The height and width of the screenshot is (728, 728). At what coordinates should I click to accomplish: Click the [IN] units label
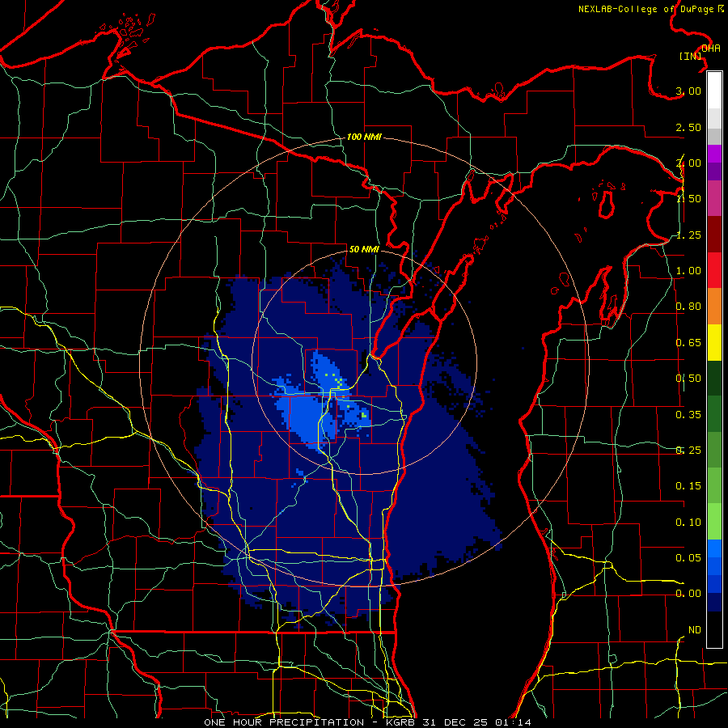tap(691, 56)
